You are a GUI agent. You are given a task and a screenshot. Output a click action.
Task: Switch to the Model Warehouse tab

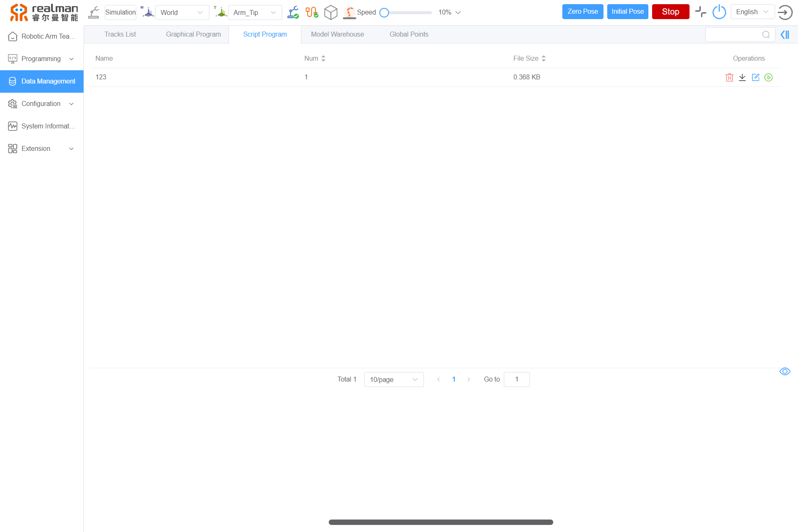click(x=337, y=34)
